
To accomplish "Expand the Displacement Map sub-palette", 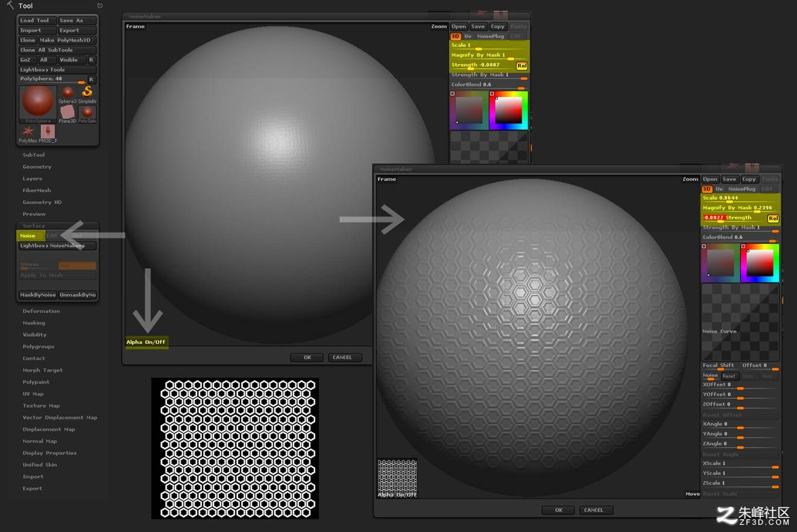I will [x=49, y=430].
